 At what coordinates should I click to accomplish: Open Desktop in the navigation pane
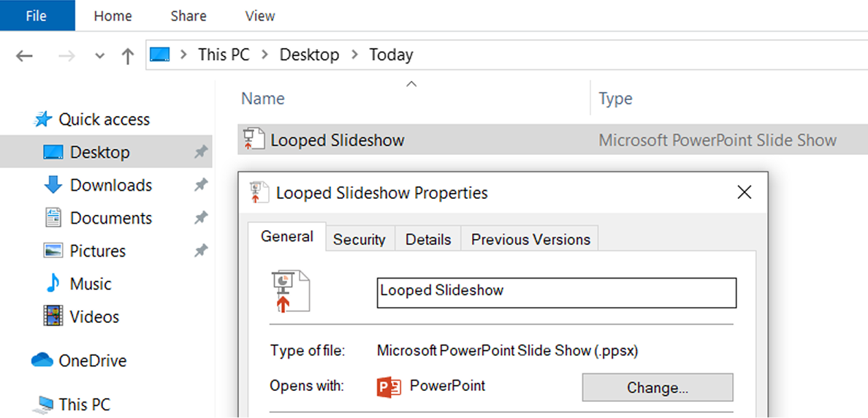(x=99, y=152)
